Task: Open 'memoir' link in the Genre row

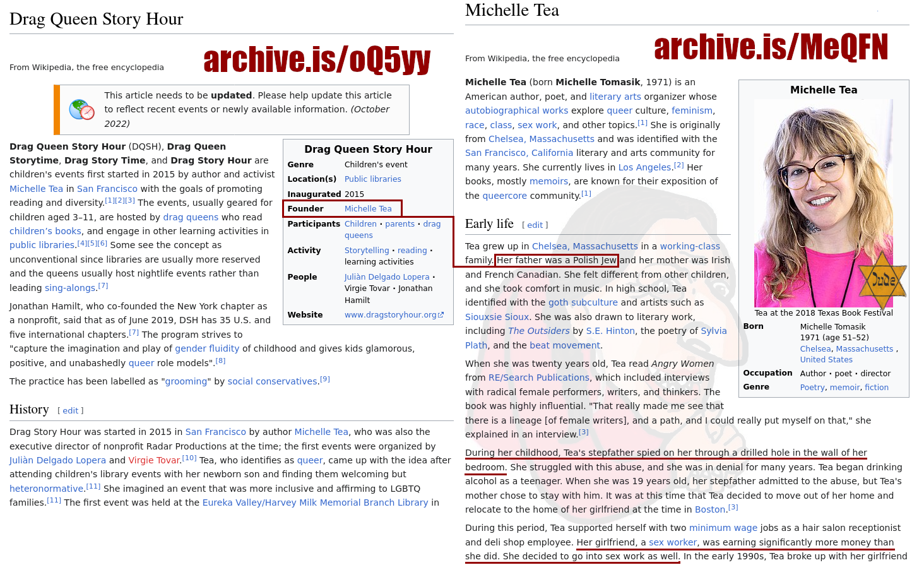Action: click(844, 388)
